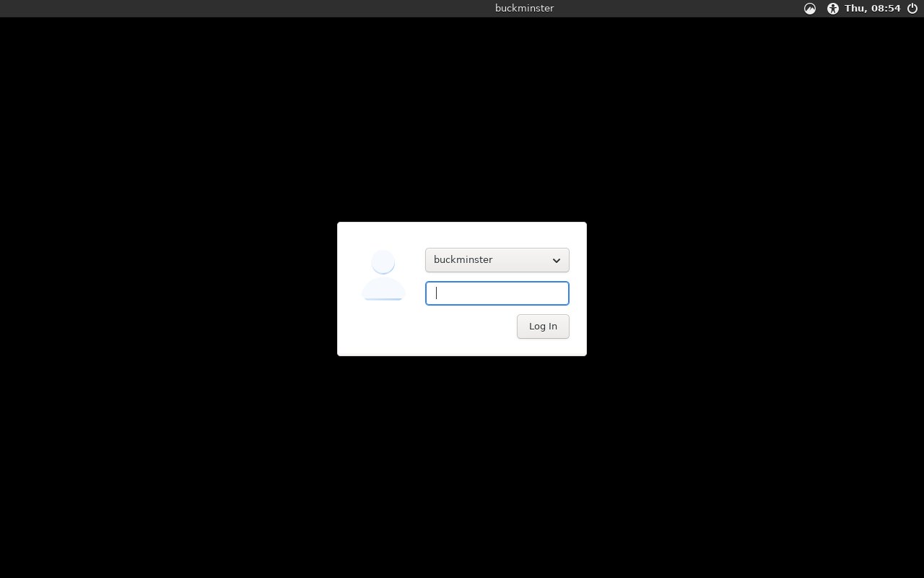Click inside the empty password box
Screen dimensions: 924x578
click(505, 293)
